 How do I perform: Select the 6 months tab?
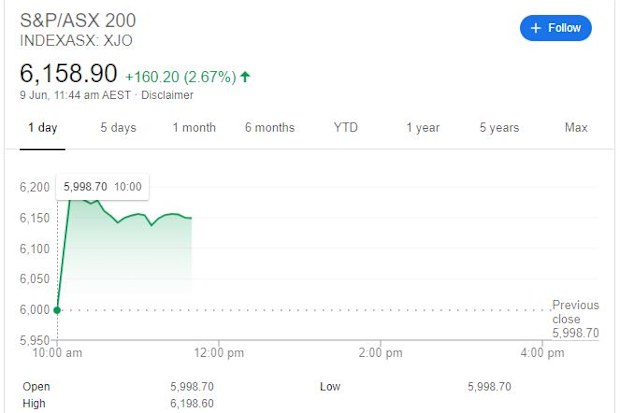point(270,128)
